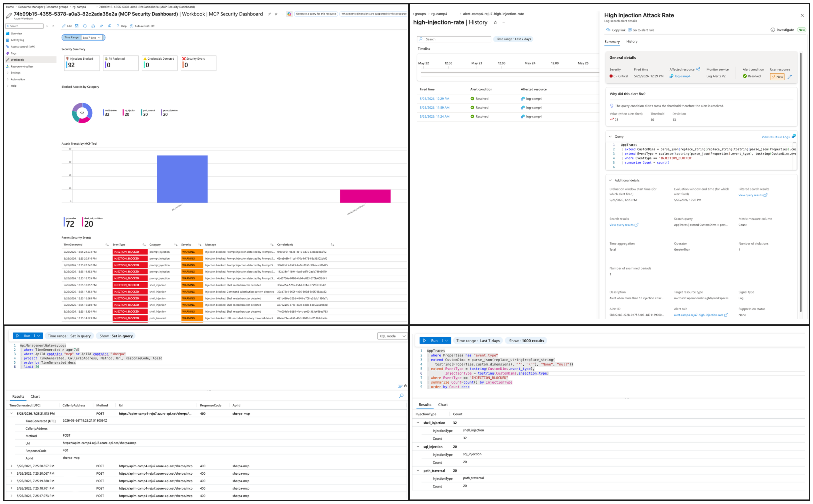Image resolution: width=813 pixels, height=504 pixels.
Task: Click the Copilot icon beside the dashboard title
Action: click(289, 14)
